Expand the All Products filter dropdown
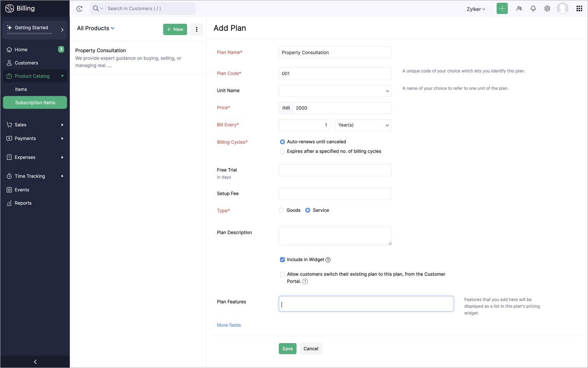The width and height of the screenshot is (588, 368). [96, 28]
